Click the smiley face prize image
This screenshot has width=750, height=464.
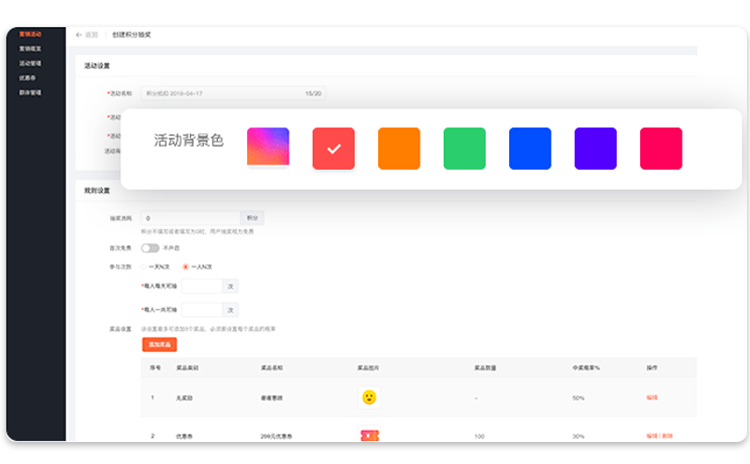[x=369, y=397]
